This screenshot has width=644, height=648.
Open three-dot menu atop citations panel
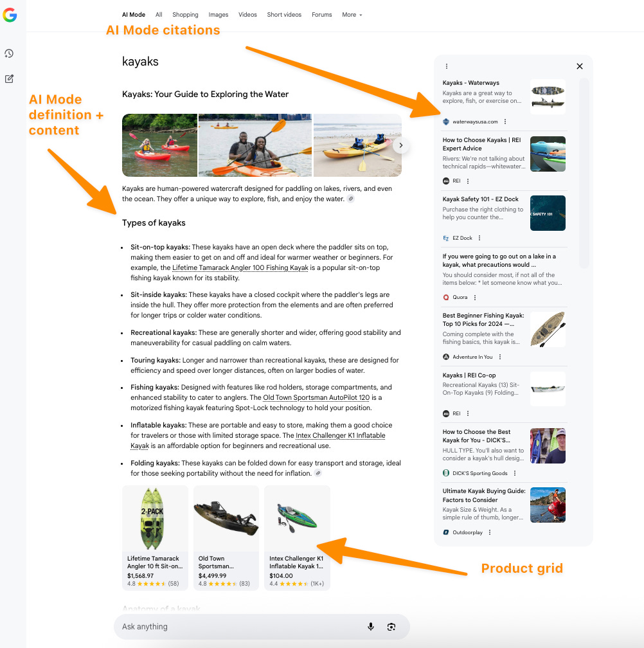(x=447, y=66)
